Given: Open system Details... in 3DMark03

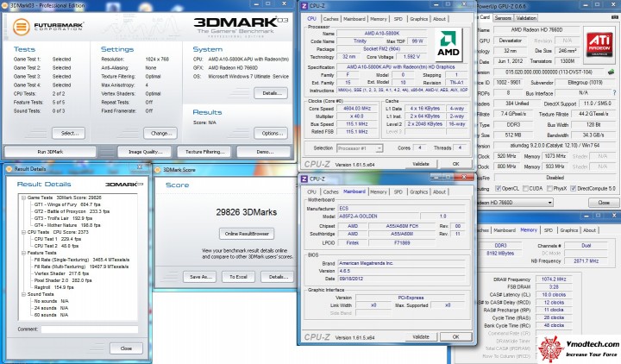Looking at the screenshot, I should 272,93.
